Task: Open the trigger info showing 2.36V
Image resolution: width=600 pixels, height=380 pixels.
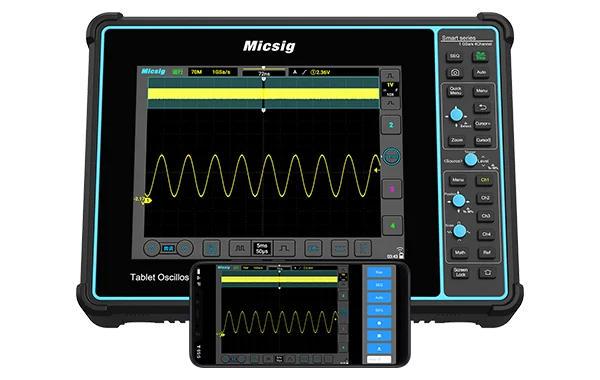Action: [x=333, y=72]
